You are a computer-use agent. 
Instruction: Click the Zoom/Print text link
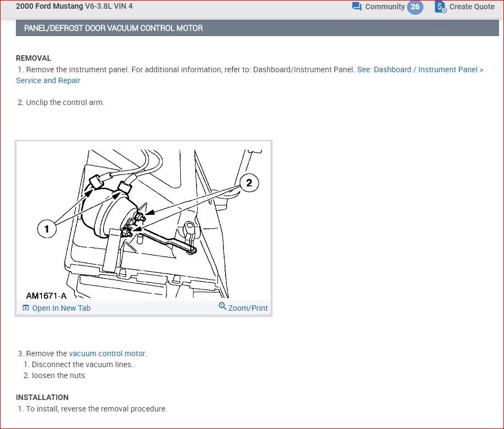[x=248, y=308]
